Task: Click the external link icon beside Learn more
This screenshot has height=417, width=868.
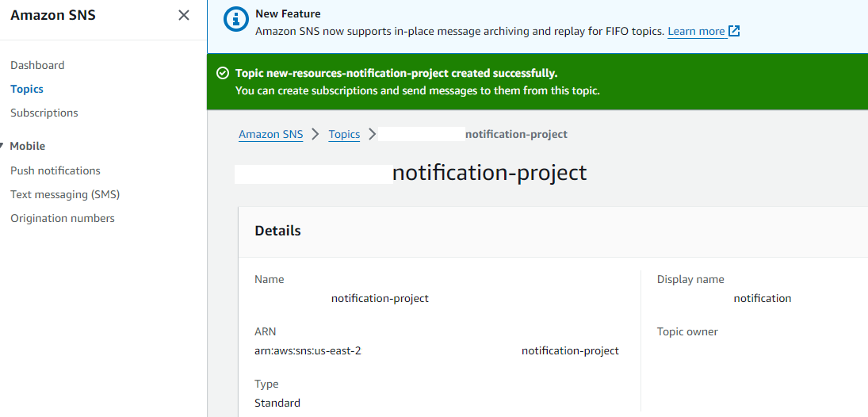Action: [734, 31]
